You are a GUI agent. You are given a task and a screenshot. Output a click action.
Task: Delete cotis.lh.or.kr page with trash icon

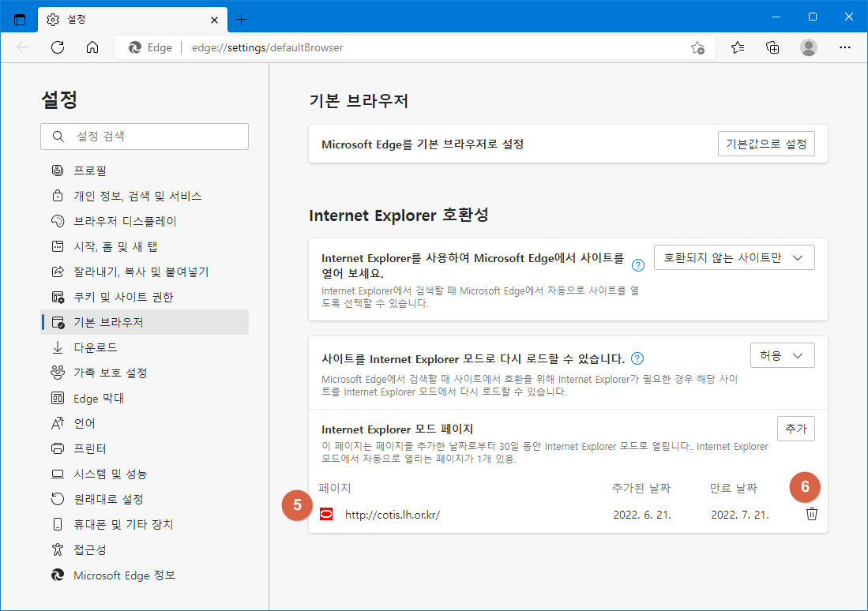pyautogui.click(x=812, y=514)
